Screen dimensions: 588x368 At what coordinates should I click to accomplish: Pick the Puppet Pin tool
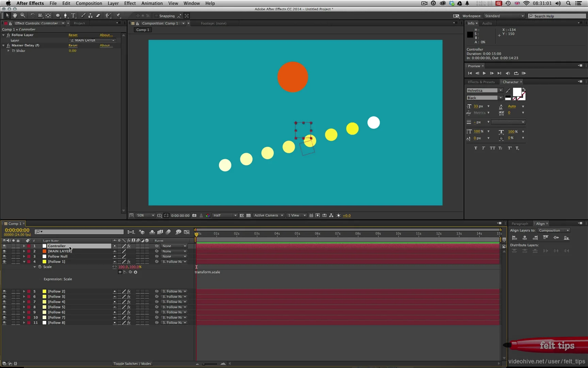[x=118, y=15]
